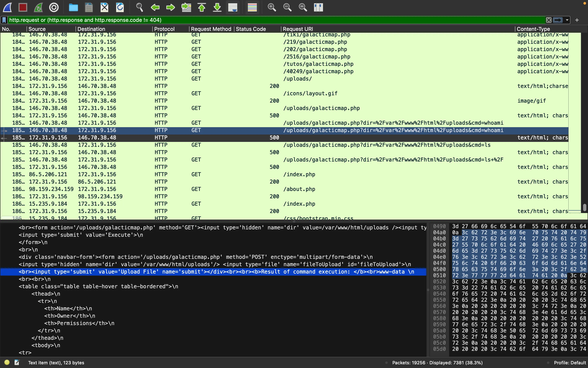Image resolution: width=588 pixels, height=368 pixels.
Task: Select the highlighted 'Result of command execution' line
Action: [x=213, y=272]
